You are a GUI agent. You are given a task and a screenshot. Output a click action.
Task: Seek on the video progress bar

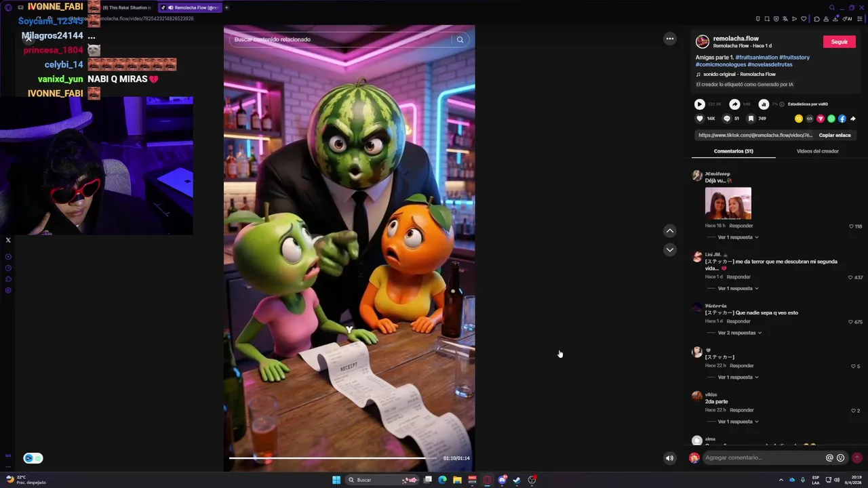click(x=334, y=458)
